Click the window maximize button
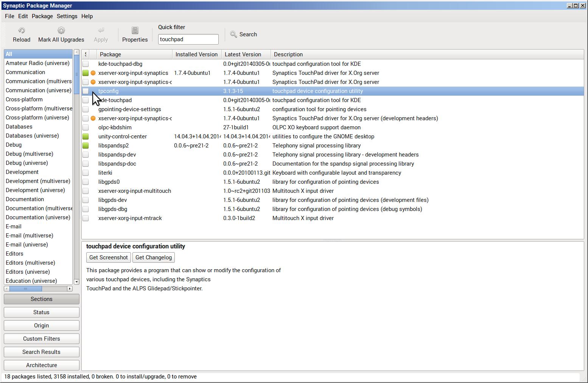 click(576, 6)
